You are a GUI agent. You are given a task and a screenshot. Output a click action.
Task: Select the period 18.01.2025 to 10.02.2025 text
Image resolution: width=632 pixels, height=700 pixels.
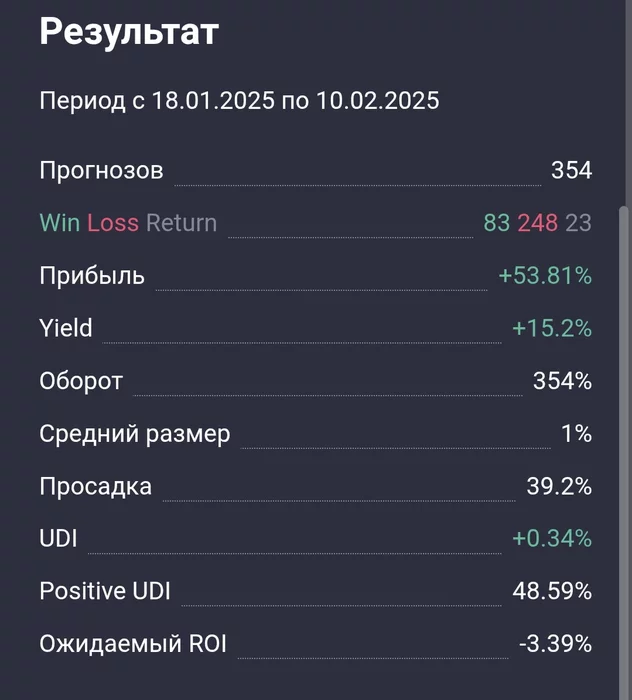coord(239,100)
